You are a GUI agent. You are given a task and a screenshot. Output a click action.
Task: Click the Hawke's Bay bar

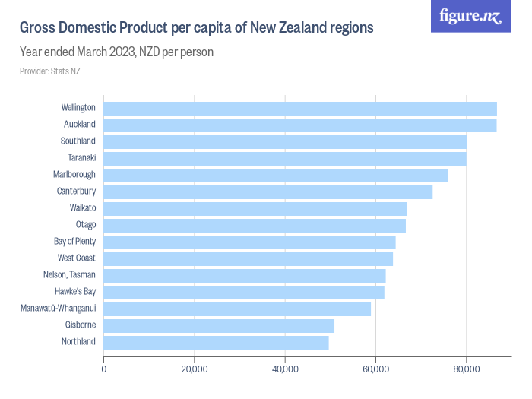pos(243,292)
